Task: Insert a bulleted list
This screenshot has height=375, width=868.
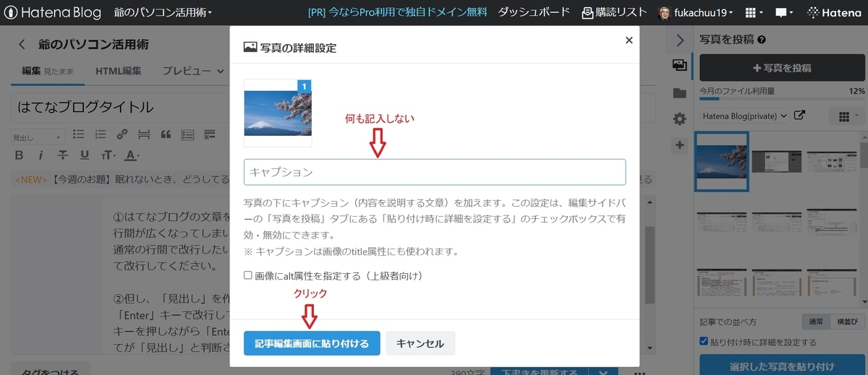Action: 79,134
